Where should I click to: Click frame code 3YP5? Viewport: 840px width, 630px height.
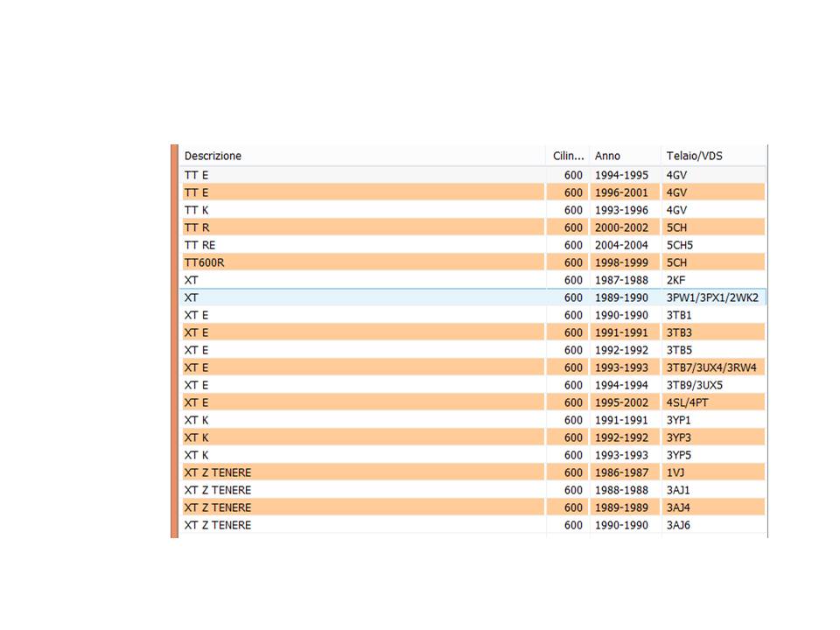point(679,455)
